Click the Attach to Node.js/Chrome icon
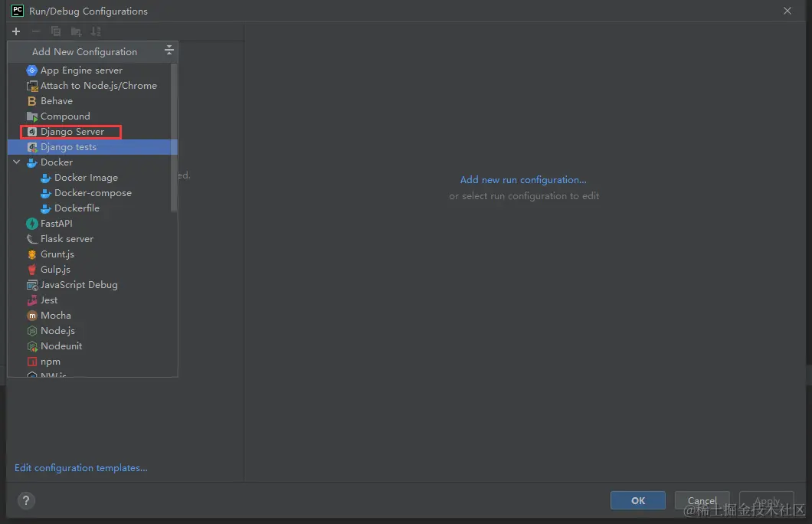The width and height of the screenshot is (812, 524). click(x=31, y=86)
